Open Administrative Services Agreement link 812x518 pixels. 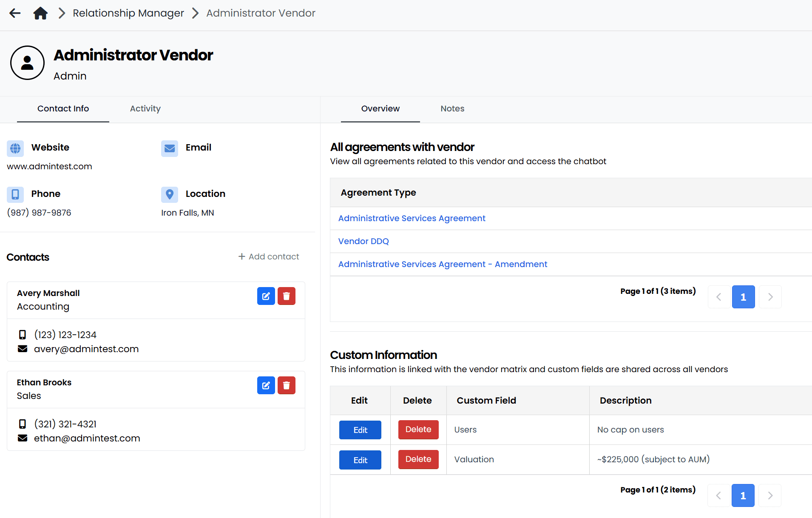point(412,218)
